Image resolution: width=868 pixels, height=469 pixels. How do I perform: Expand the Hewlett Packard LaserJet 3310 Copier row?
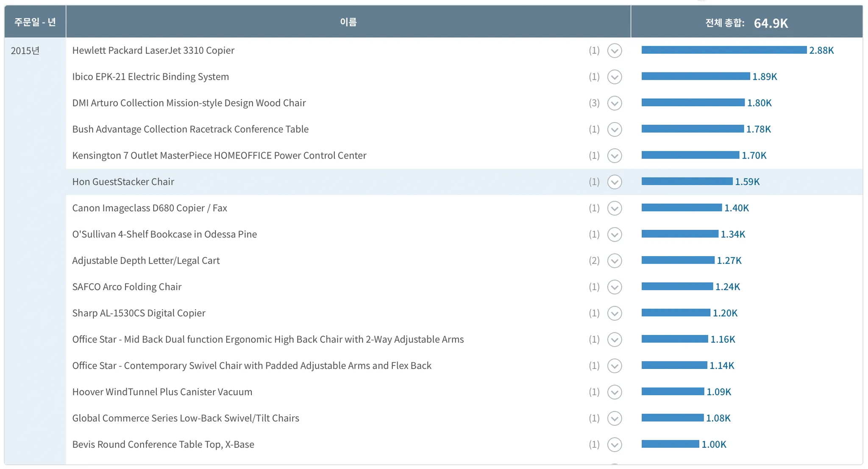pos(614,50)
